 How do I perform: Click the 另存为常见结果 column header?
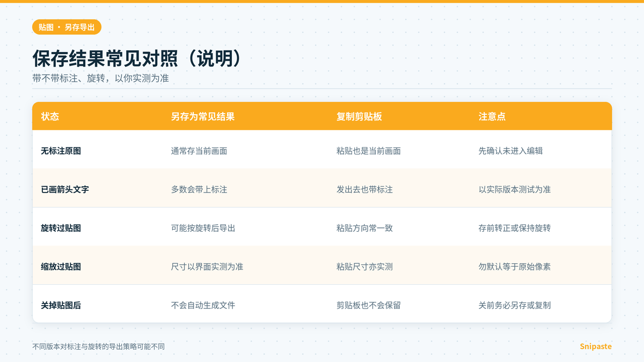click(203, 116)
